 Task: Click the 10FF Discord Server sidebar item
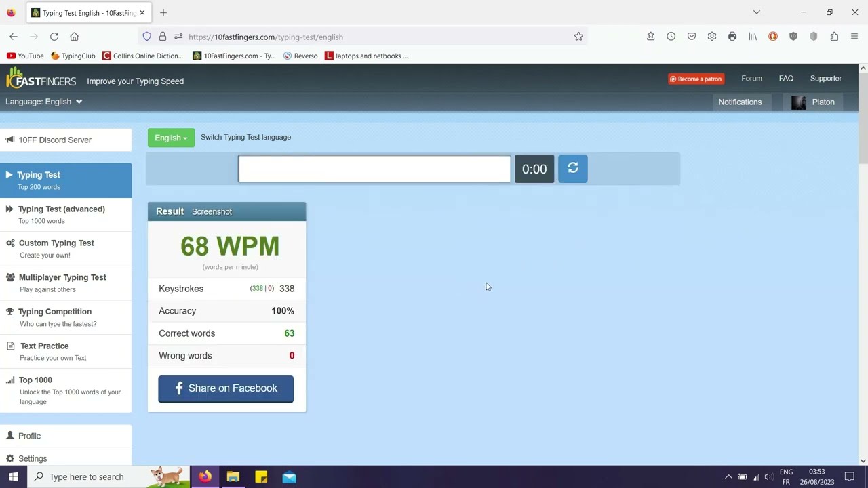tap(66, 140)
